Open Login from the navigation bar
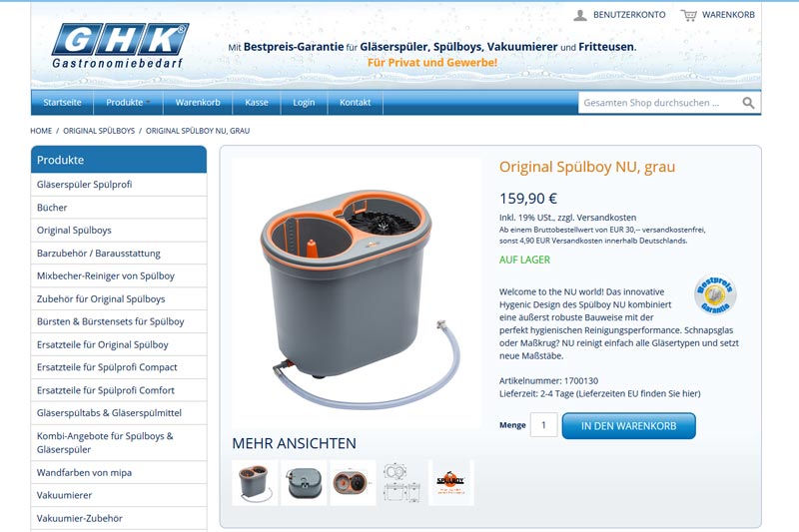 [x=304, y=103]
